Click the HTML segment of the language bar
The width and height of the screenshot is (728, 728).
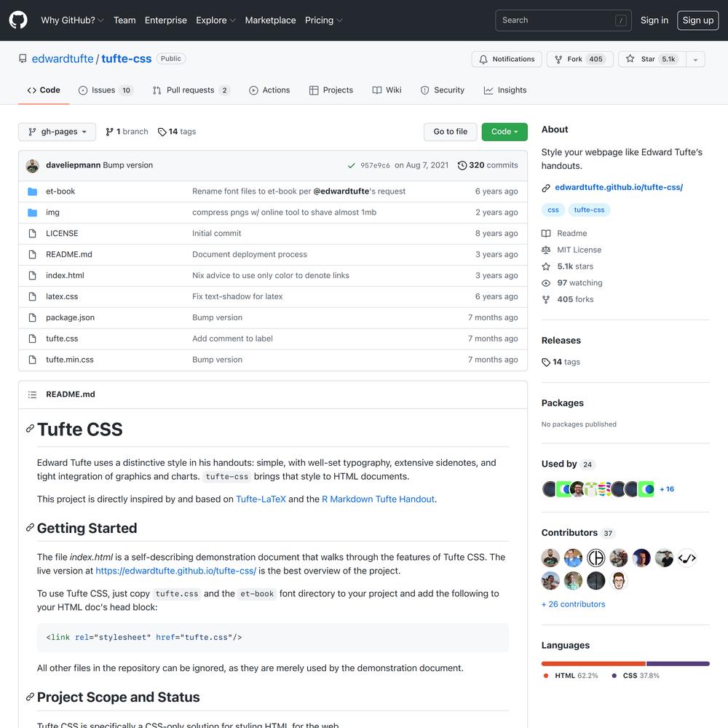[593, 664]
